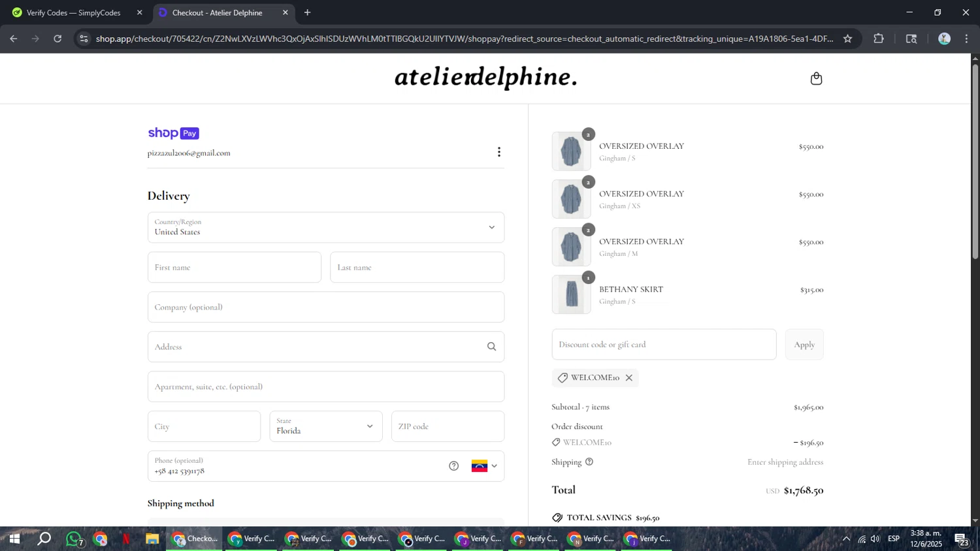Click the Oversized Overlay Gingham / XS thumbnail
Viewport: 980px width, 551px height.
click(571, 199)
